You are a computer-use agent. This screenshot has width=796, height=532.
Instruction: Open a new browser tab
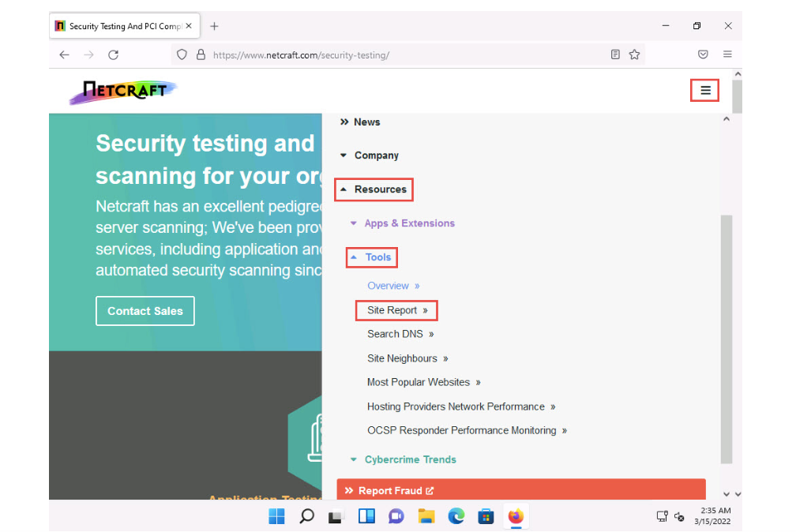214,26
